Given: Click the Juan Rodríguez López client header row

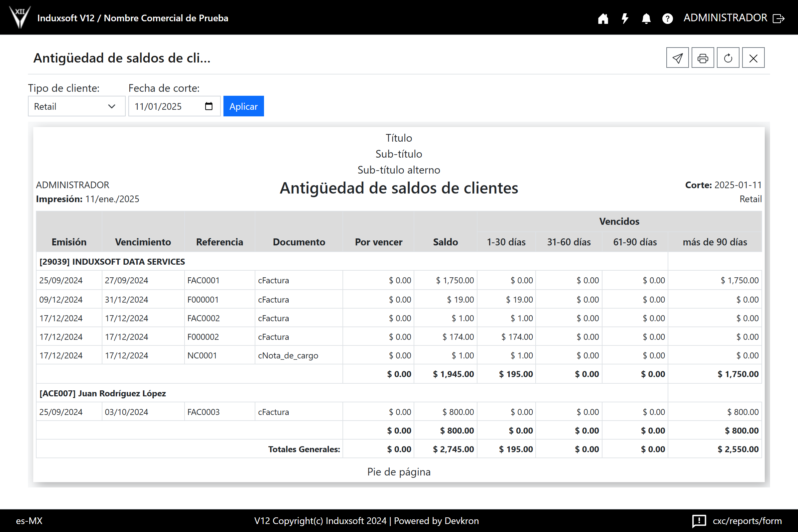Looking at the screenshot, I should point(102,393).
